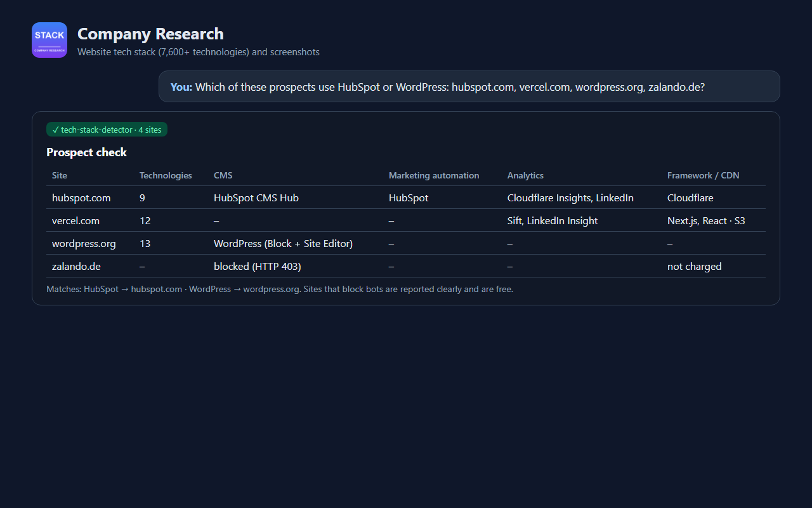Click the Cloudflare framework cell for hubspot.com
The image size is (812, 508).
[690, 197]
